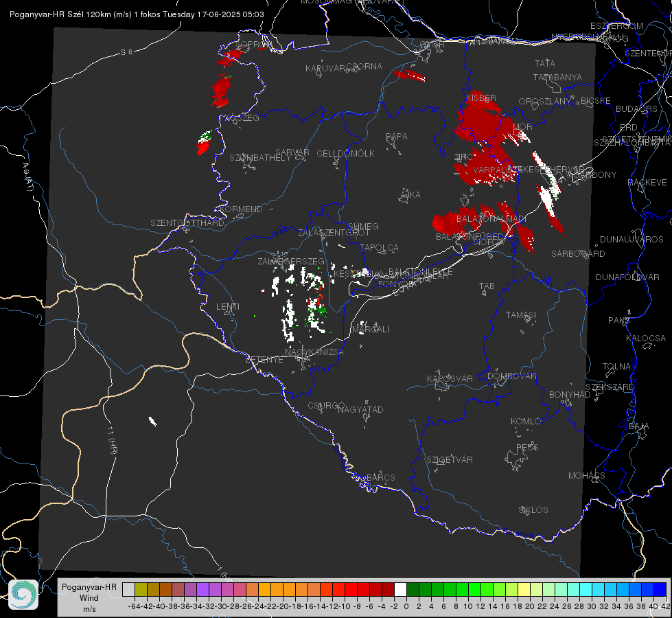Click the TATA town label
The height and width of the screenshot is (618, 672).
[545, 63]
